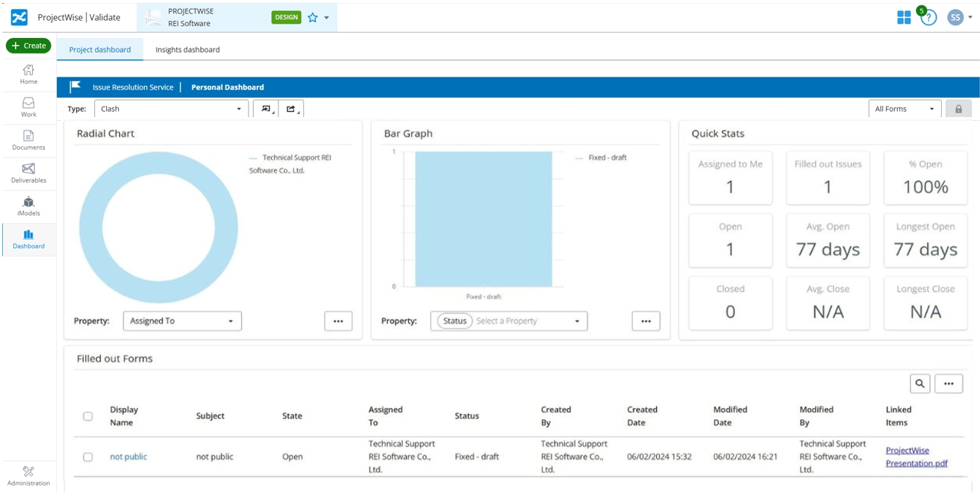Click the 06/02/2024 16:21 modified date cell
980x493 pixels.
pos(746,456)
